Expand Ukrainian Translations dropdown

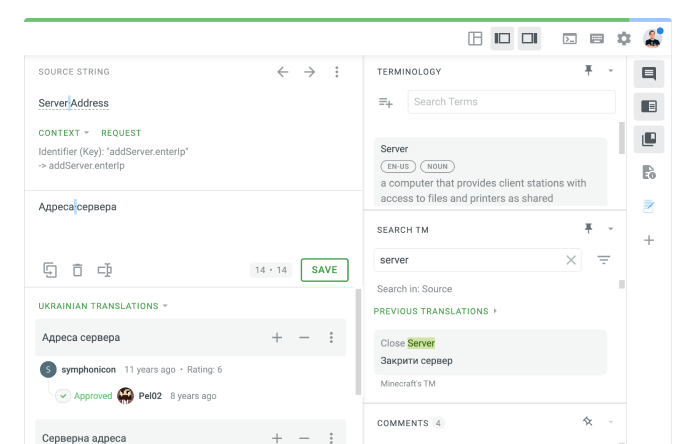103,306
